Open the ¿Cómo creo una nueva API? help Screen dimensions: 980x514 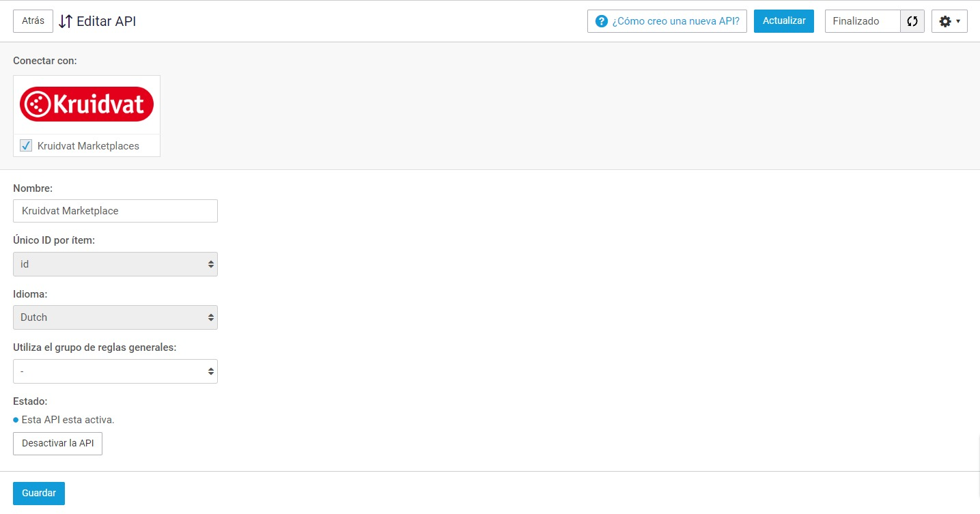point(667,20)
